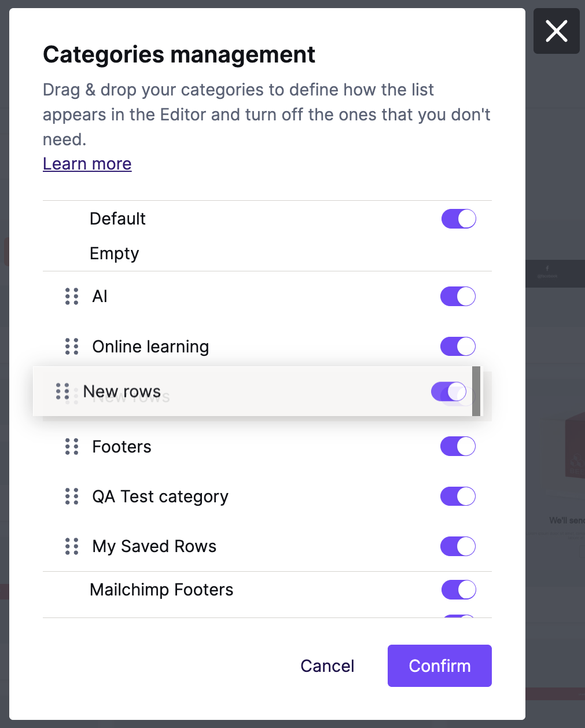The image size is (585, 728).
Task: Click the New rows drag handle
Action: pos(62,391)
